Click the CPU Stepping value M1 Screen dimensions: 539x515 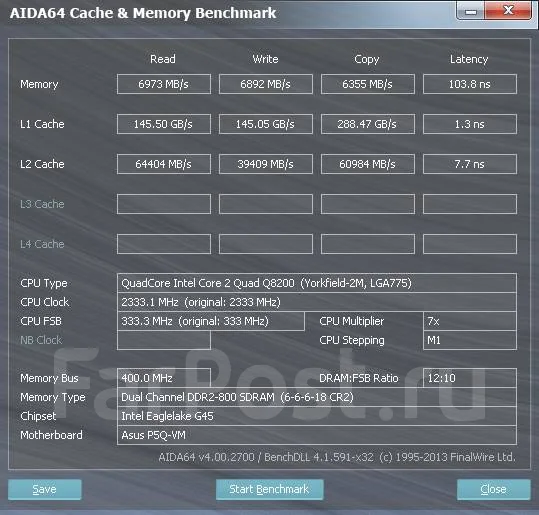pyautogui.click(x=470, y=340)
